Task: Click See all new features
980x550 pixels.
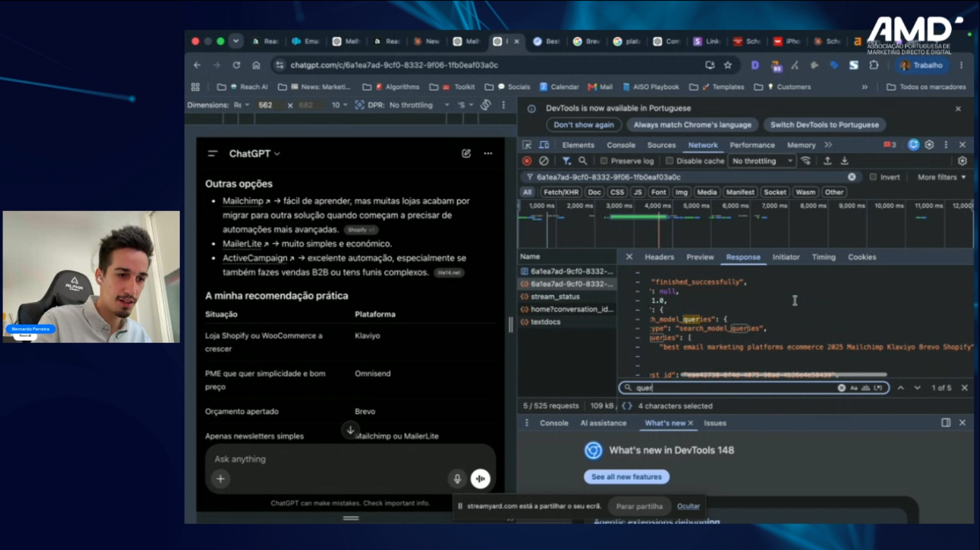Action: tap(626, 477)
